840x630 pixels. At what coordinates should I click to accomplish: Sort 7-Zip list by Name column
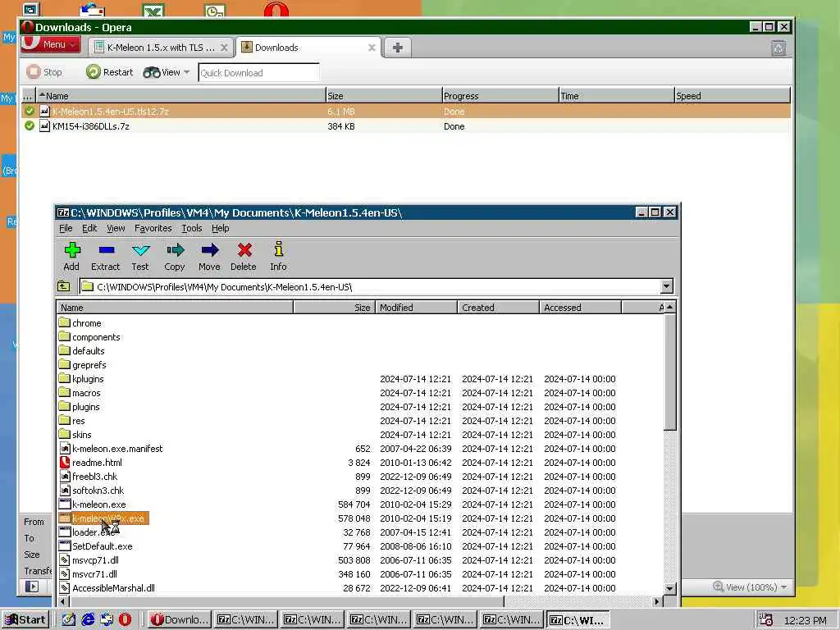(x=175, y=308)
